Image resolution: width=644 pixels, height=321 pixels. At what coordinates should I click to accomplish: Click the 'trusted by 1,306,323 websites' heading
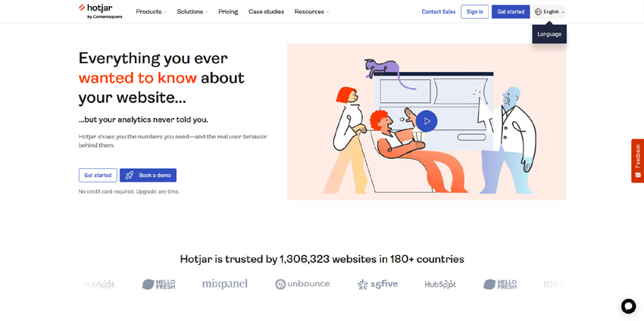coord(322,260)
